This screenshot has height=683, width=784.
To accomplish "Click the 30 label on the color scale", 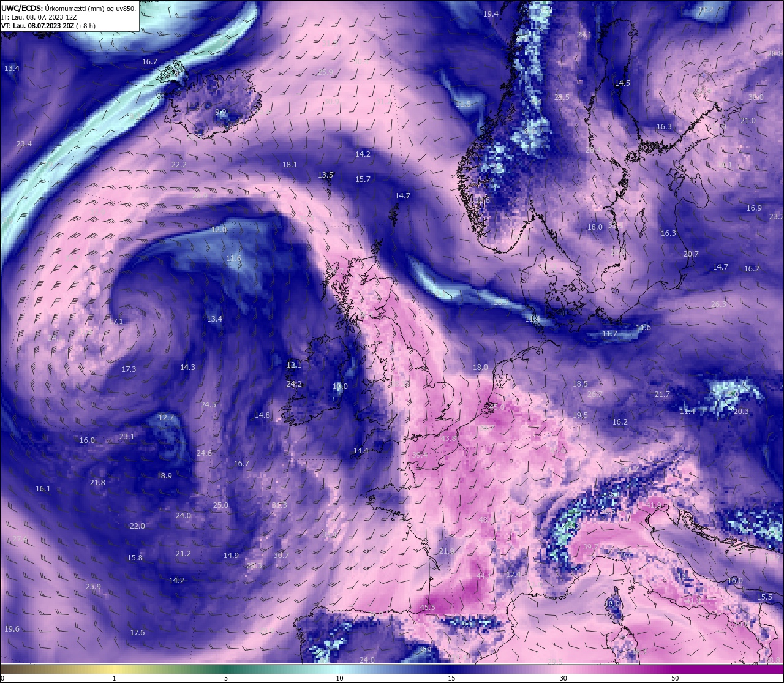I will click(x=563, y=678).
